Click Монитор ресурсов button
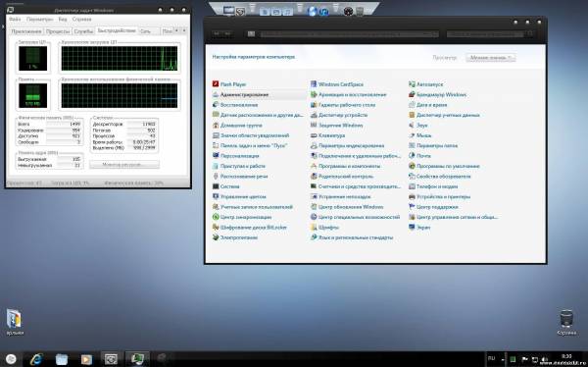Image resolution: width=588 pixels, height=367 pixels. [x=124, y=165]
